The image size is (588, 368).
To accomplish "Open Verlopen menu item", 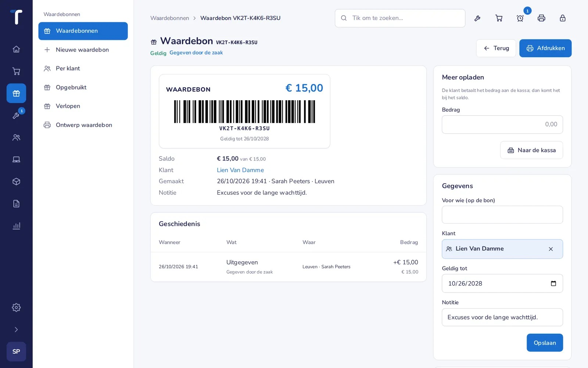I will (x=83, y=106).
